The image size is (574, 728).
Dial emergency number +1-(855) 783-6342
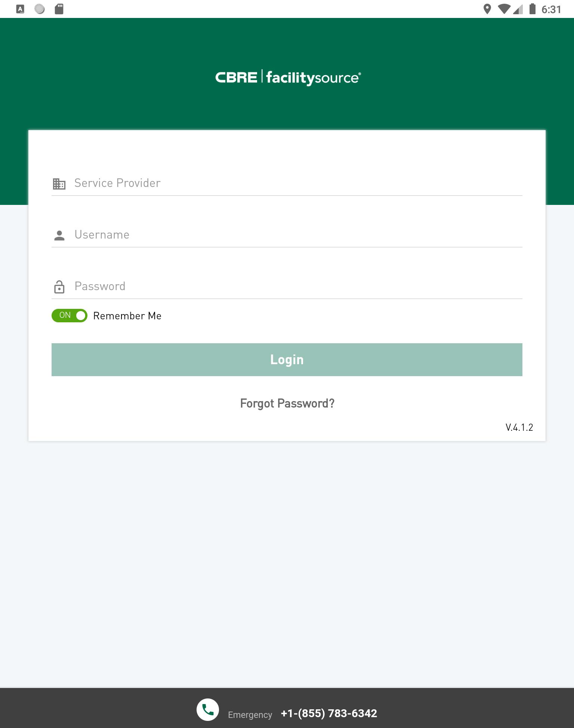click(x=329, y=713)
